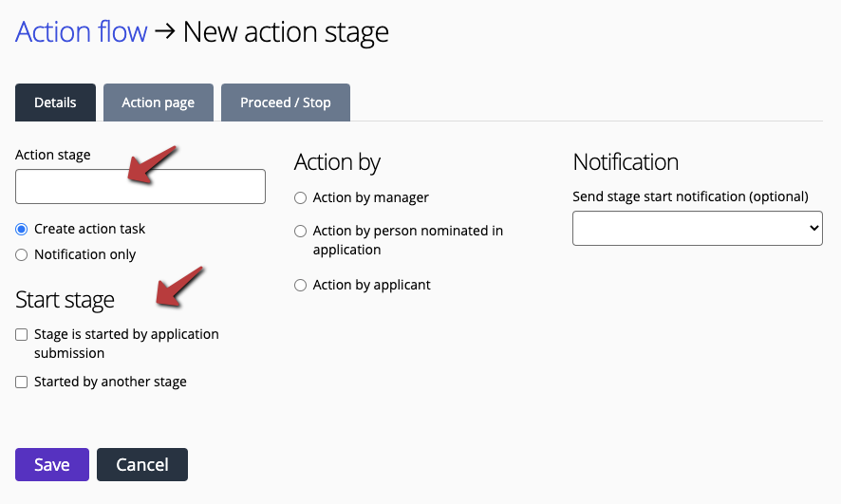Click the Notification only label text
841x504 pixels.
pyautogui.click(x=84, y=254)
